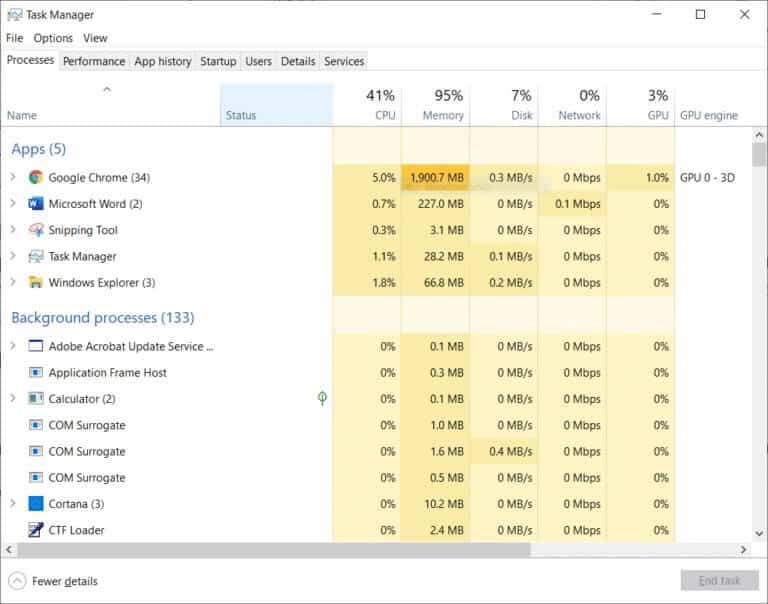Click Windows Explorer's 66.8 MB memory cell
This screenshot has width=768, height=604.
point(435,283)
